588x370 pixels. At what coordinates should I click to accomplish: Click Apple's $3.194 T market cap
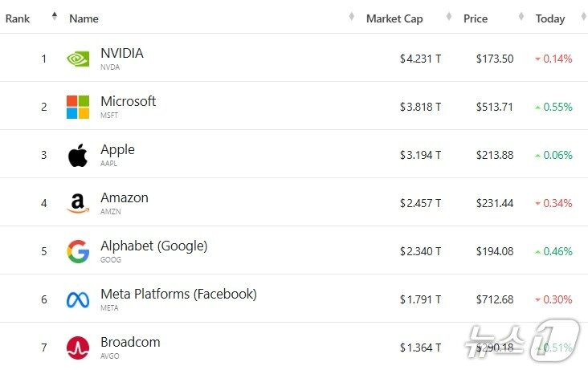pos(420,155)
